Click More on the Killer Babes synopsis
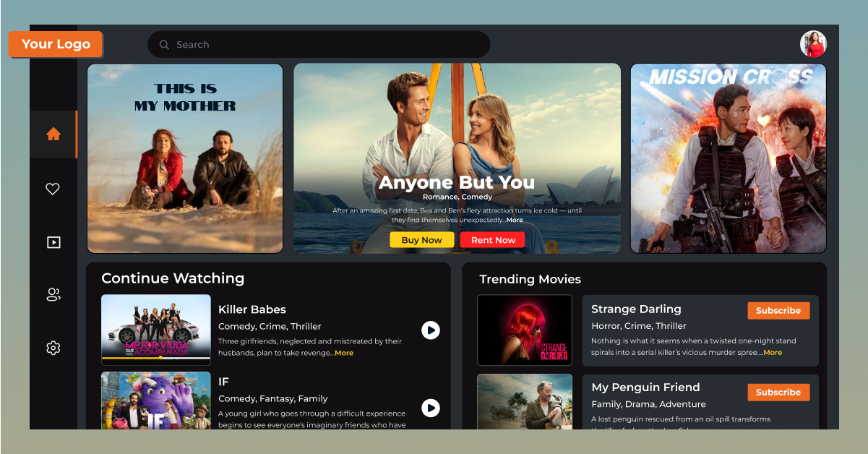 [343, 353]
